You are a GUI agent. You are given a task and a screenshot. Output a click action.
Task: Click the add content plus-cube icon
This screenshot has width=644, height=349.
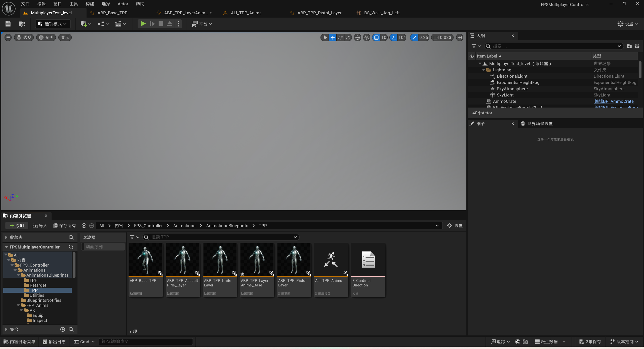pyautogui.click(x=84, y=24)
